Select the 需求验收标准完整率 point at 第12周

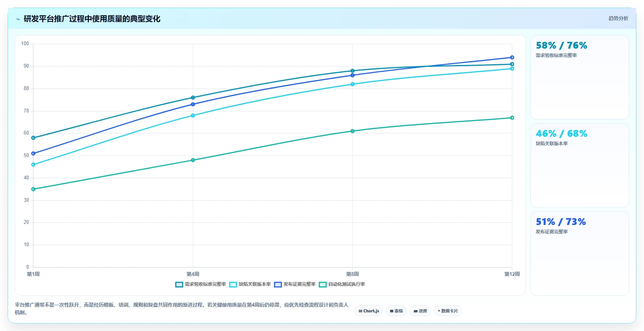coord(512,64)
